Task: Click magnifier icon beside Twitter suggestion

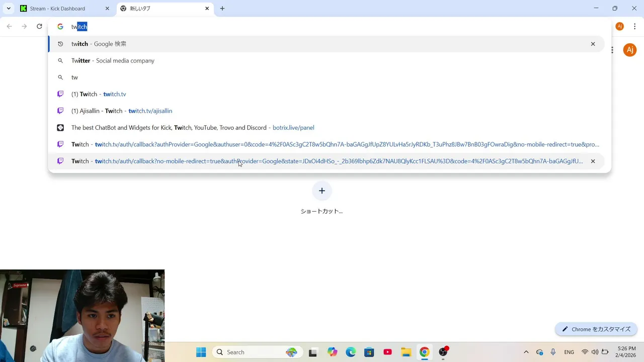Action: coord(60,61)
